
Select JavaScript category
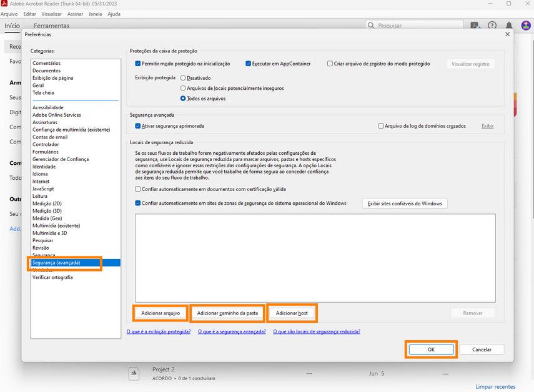tap(43, 189)
